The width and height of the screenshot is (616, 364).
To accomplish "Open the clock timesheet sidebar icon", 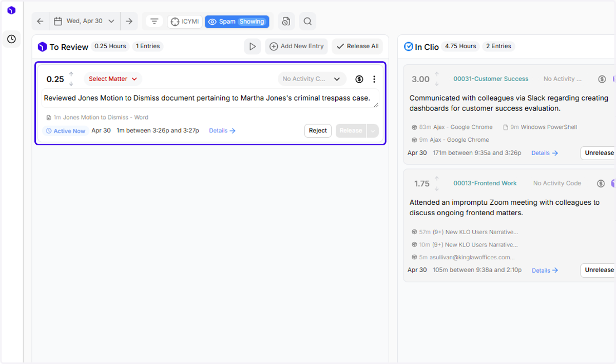I will tap(11, 39).
